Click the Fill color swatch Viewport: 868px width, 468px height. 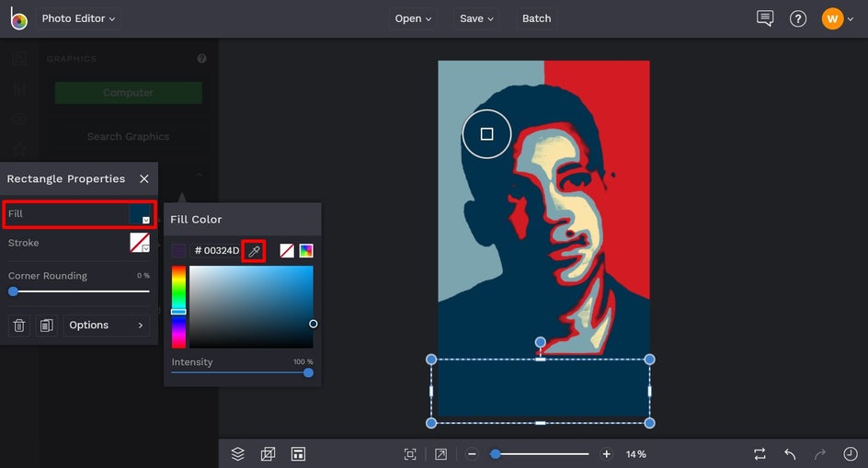(140, 214)
